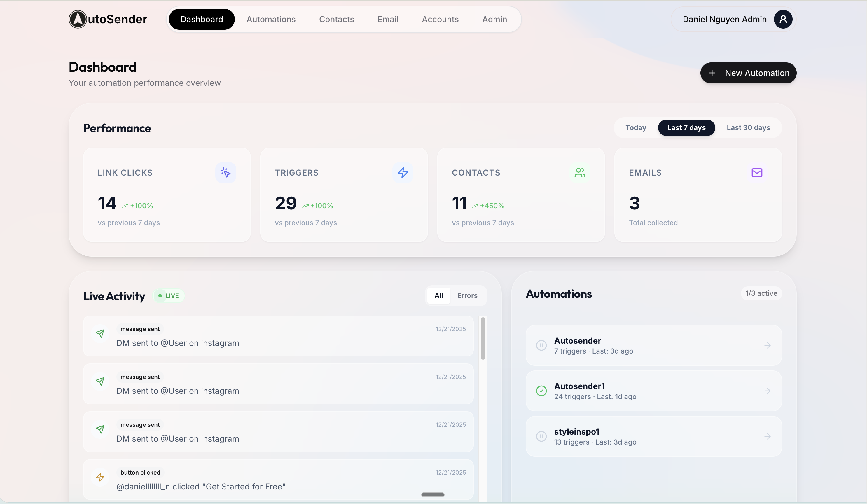Toggle paused status icon on styleinspo1
The image size is (867, 504).
coord(541,436)
